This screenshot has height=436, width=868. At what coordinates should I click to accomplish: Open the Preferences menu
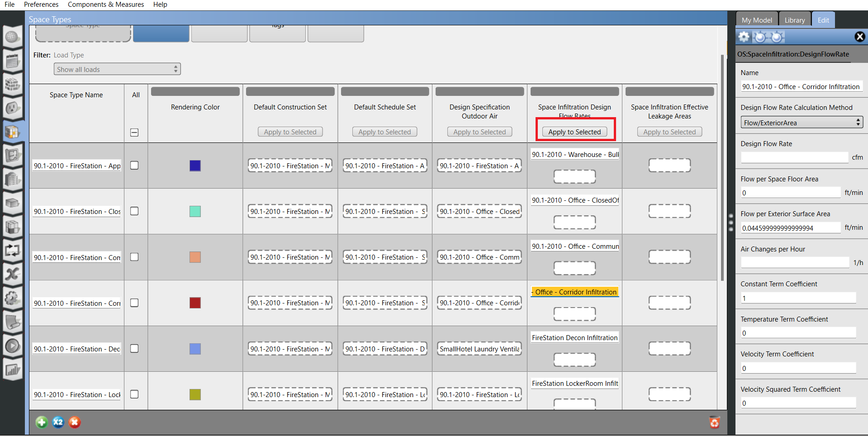coord(41,5)
